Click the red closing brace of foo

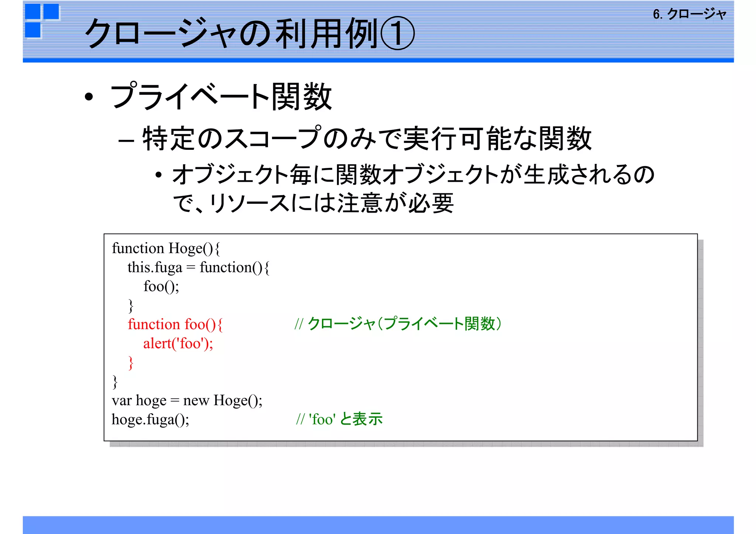point(131,363)
